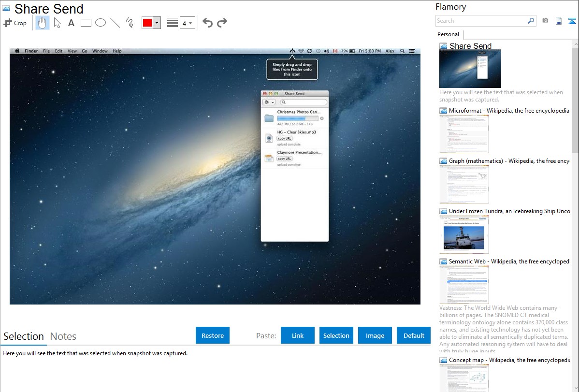Focus the Flamory search field
The image size is (579, 392).
[x=481, y=21]
